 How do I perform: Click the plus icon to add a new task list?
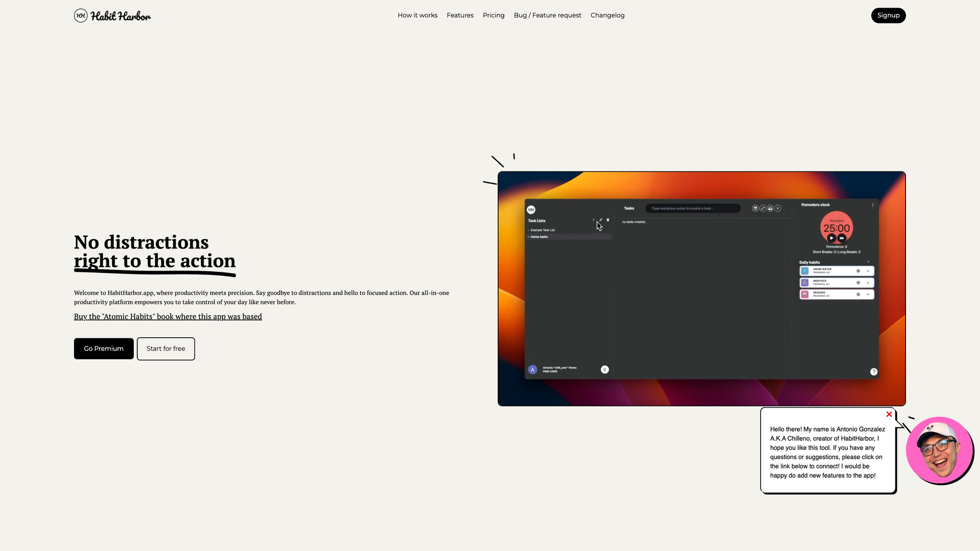coord(594,220)
